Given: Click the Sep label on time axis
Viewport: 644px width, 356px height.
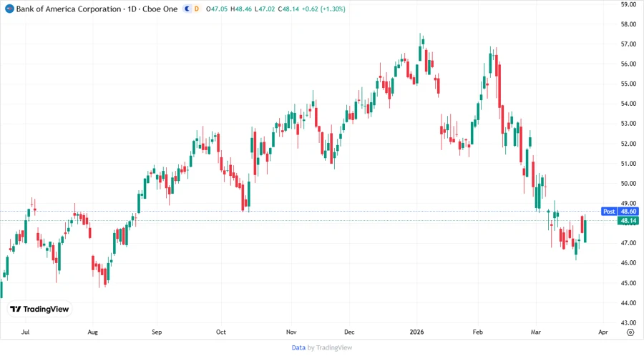Looking at the screenshot, I should [157, 332].
